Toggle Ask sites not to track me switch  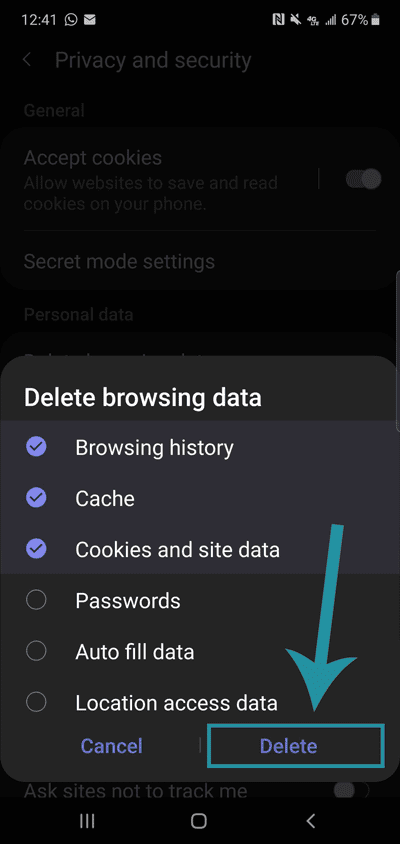pyautogui.click(x=352, y=790)
